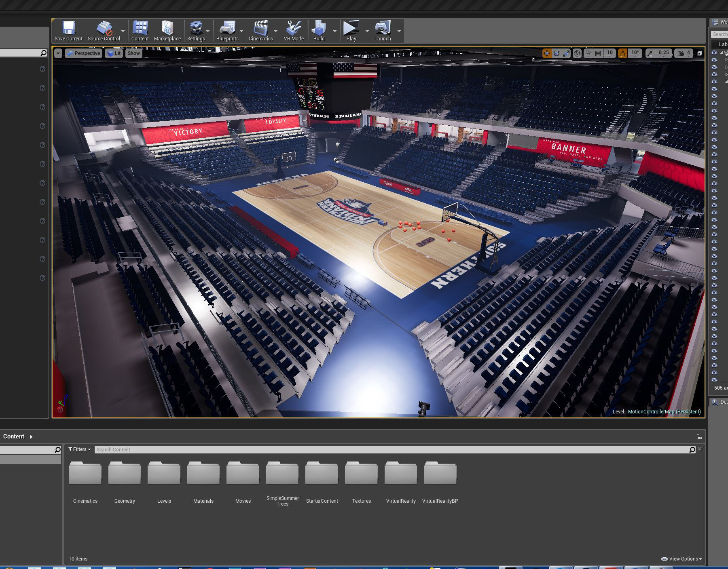Toggle world/local coordinate system globe

click(x=577, y=53)
